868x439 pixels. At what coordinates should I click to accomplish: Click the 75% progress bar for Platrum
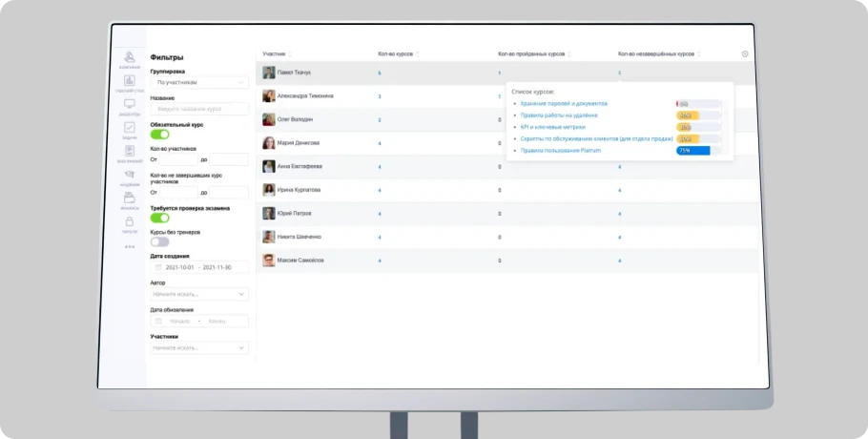point(693,151)
